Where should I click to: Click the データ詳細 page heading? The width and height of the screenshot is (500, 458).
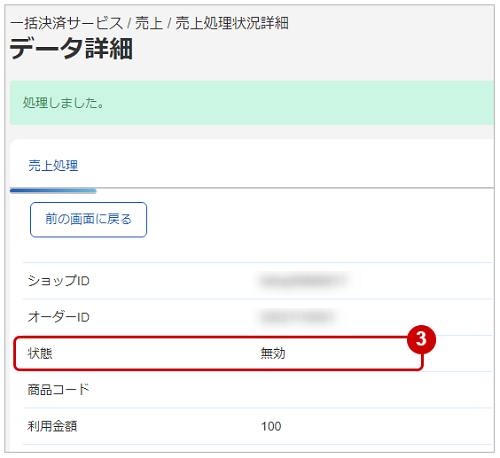tap(71, 49)
